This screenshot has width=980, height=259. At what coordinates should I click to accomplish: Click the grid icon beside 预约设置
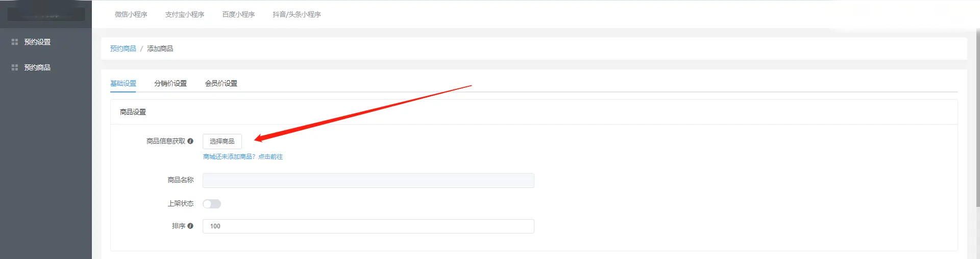[x=15, y=42]
